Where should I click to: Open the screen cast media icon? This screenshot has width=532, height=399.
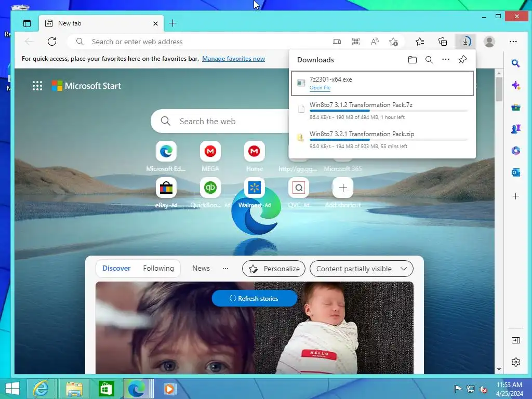pyautogui.click(x=337, y=42)
